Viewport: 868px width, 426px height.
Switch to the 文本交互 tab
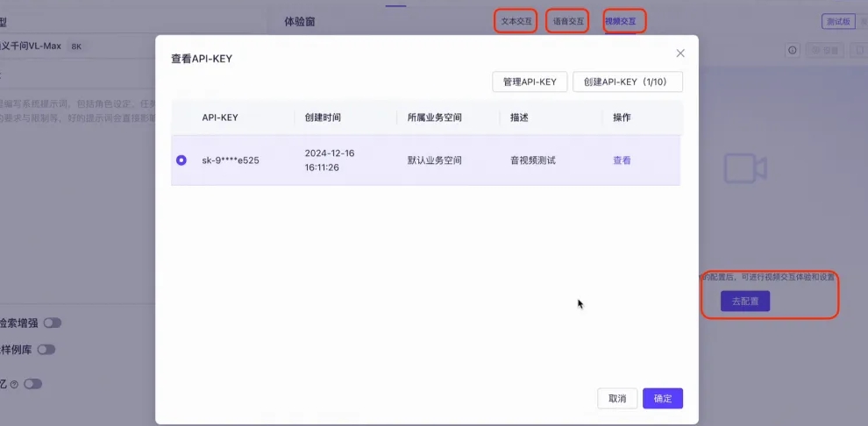pos(516,20)
